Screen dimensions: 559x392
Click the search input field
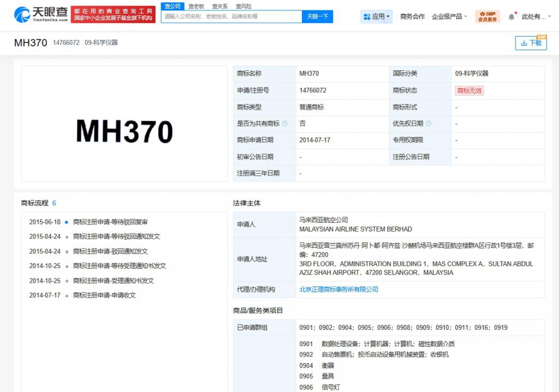point(229,17)
